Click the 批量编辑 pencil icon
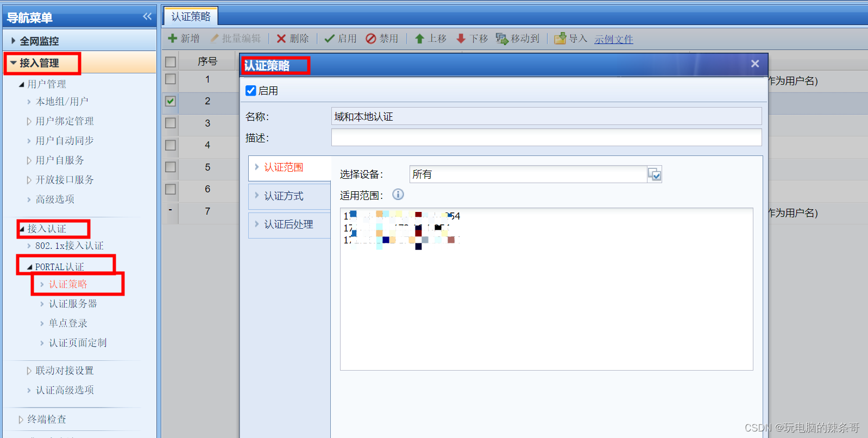Viewport: 868px width, 438px height. (x=215, y=39)
